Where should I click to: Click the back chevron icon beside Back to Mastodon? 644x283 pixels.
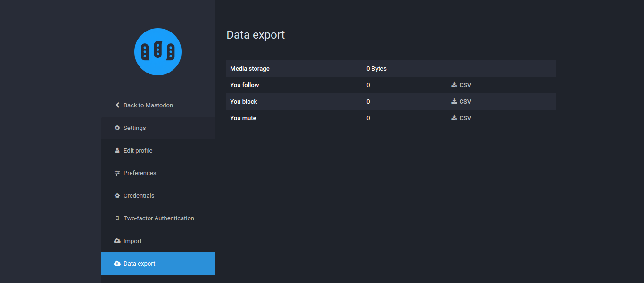117,105
